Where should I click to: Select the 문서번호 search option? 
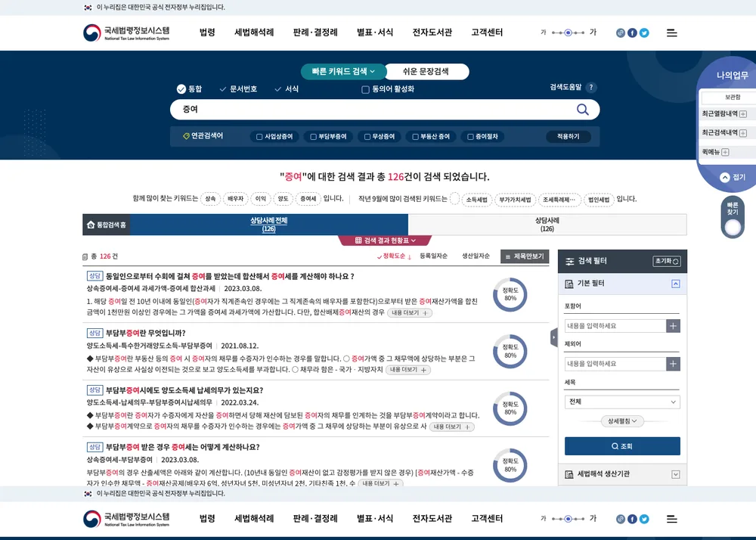[x=238, y=89]
